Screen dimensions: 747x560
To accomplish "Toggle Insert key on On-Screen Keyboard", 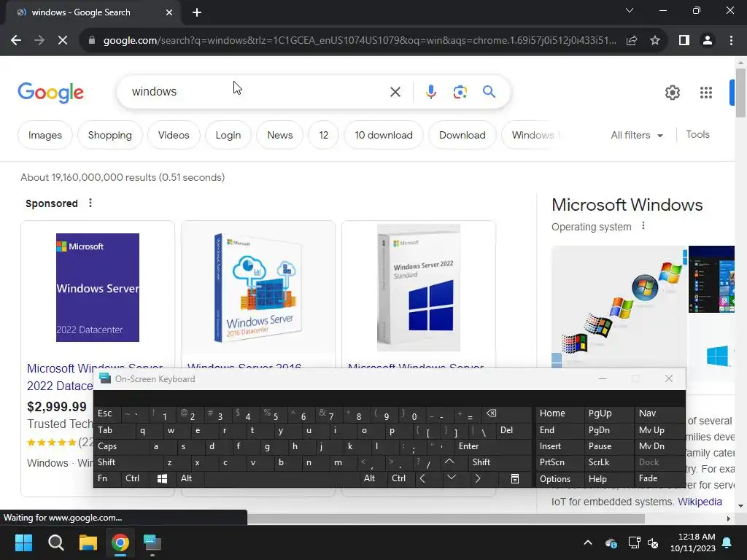I will (559, 447).
